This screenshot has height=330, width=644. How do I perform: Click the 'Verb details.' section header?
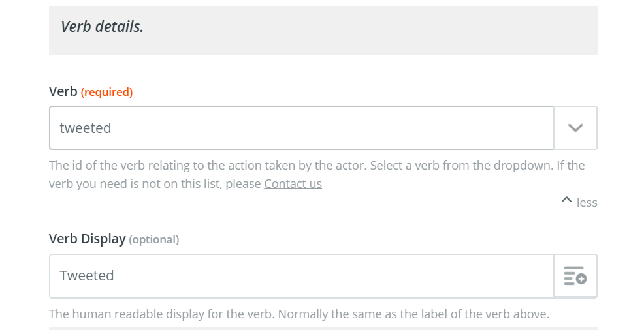click(x=102, y=27)
